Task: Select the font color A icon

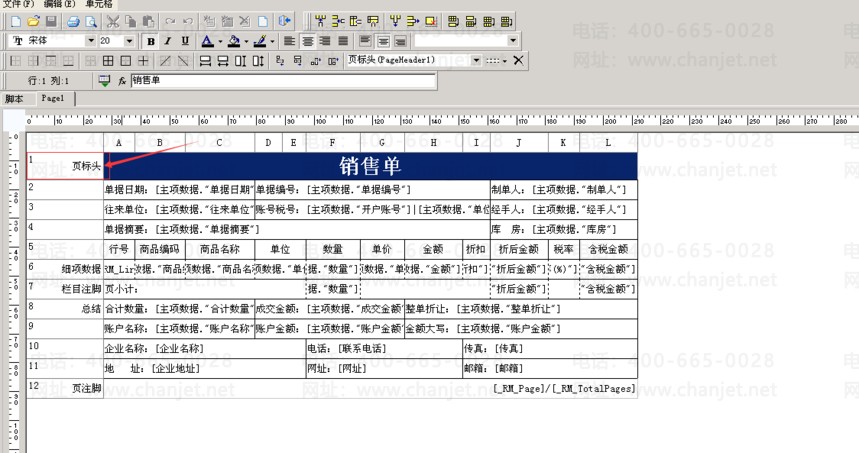Action: [207, 41]
